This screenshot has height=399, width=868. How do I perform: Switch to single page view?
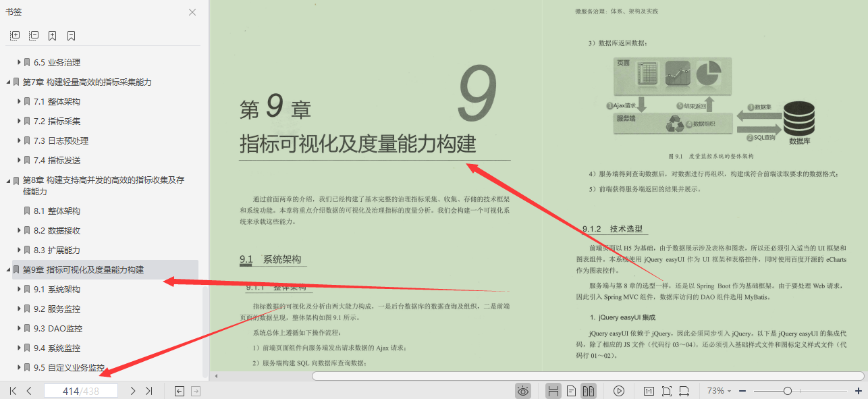point(571,391)
